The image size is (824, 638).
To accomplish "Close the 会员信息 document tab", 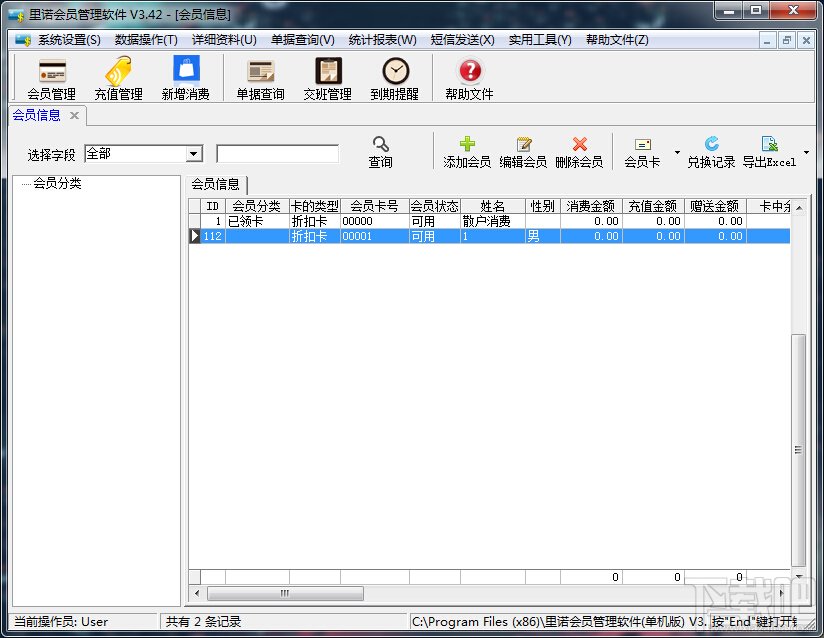I will coord(75,115).
